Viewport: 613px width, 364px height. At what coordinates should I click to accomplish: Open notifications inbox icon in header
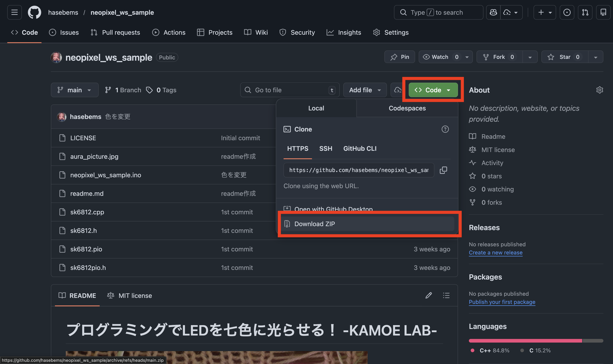tap(603, 12)
